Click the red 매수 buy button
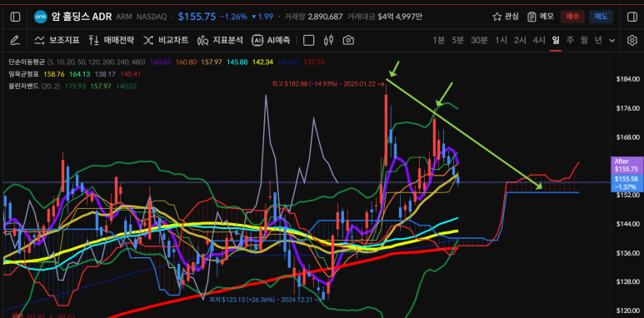The height and width of the screenshot is (318, 644). [x=572, y=17]
